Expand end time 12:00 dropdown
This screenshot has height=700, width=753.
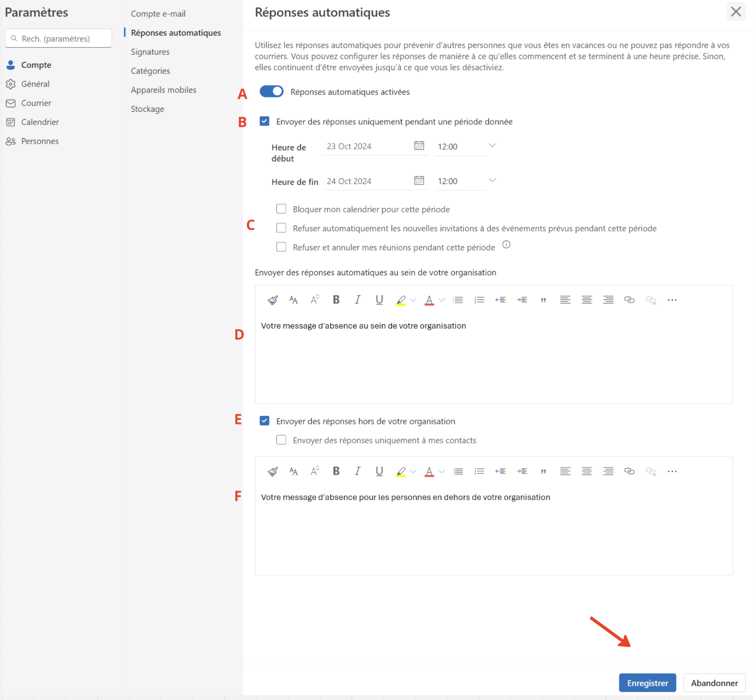492,181
